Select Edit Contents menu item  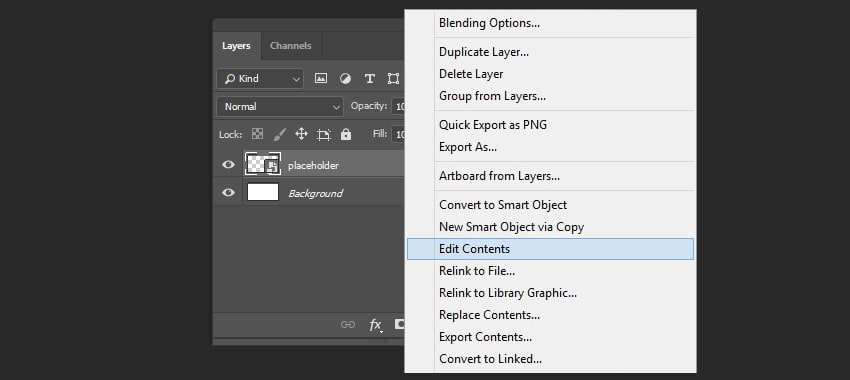[x=550, y=249]
